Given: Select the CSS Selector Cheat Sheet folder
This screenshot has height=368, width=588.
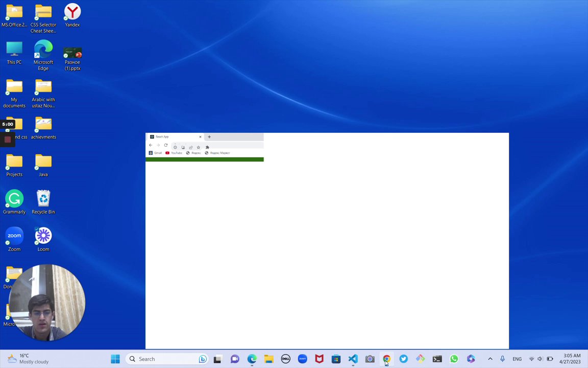Looking at the screenshot, I should [x=43, y=18].
